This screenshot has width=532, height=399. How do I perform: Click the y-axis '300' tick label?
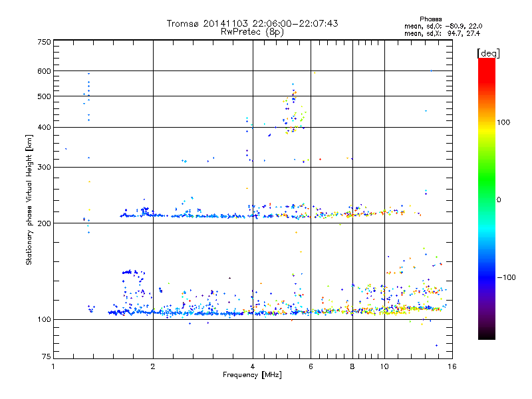point(44,168)
